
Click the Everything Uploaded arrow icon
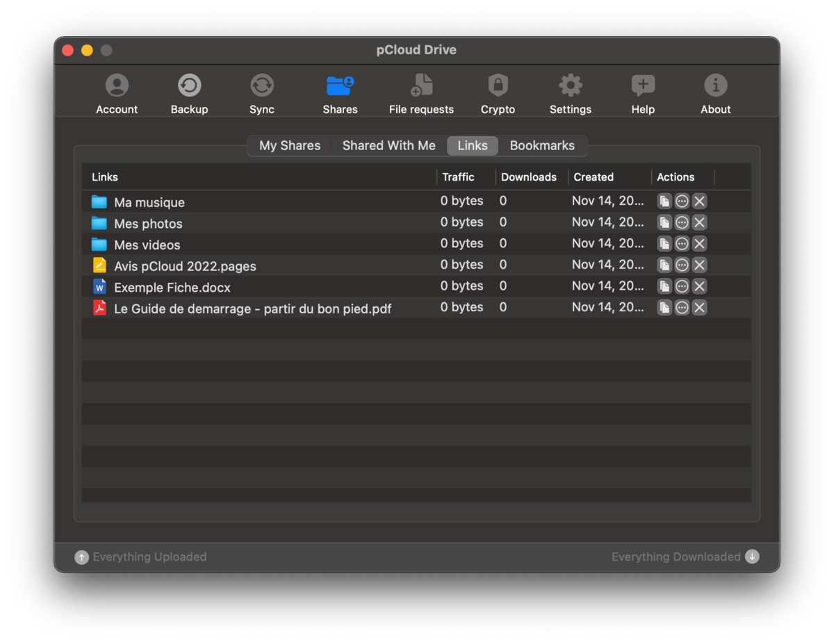pyautogui.click(x=81, y=557)
